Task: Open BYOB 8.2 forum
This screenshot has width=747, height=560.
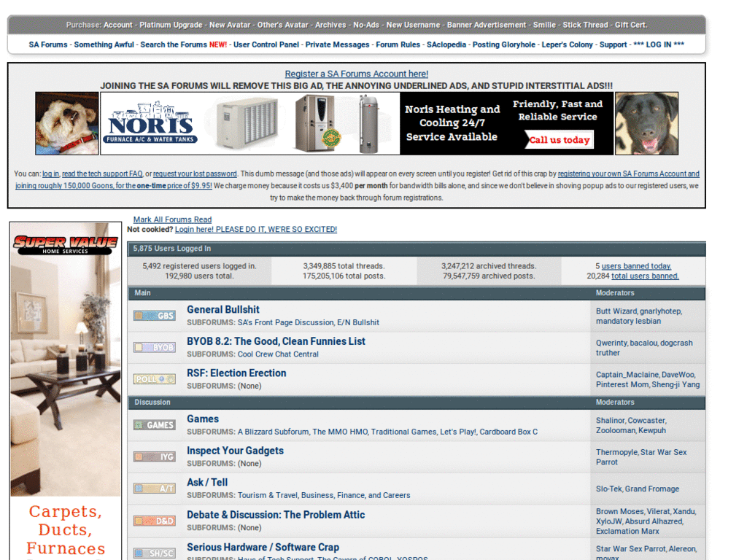Action: click(276, 341)
